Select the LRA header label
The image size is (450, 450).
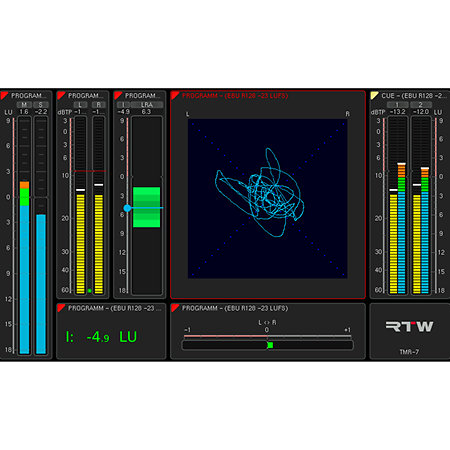tap(147, 105)
